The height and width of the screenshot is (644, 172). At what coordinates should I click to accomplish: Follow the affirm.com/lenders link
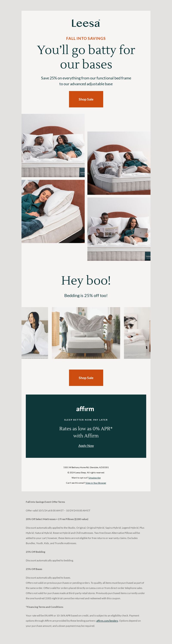[x=107, y=621]
